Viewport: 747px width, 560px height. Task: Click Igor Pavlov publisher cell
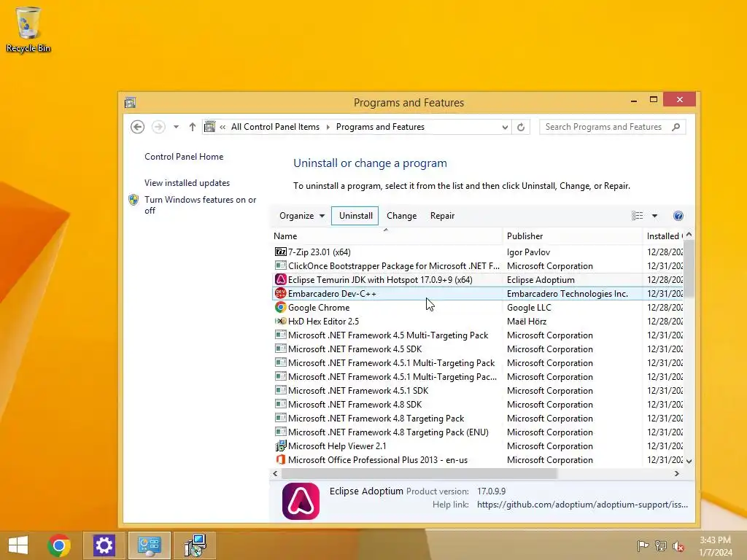click(x=528, y=252)
